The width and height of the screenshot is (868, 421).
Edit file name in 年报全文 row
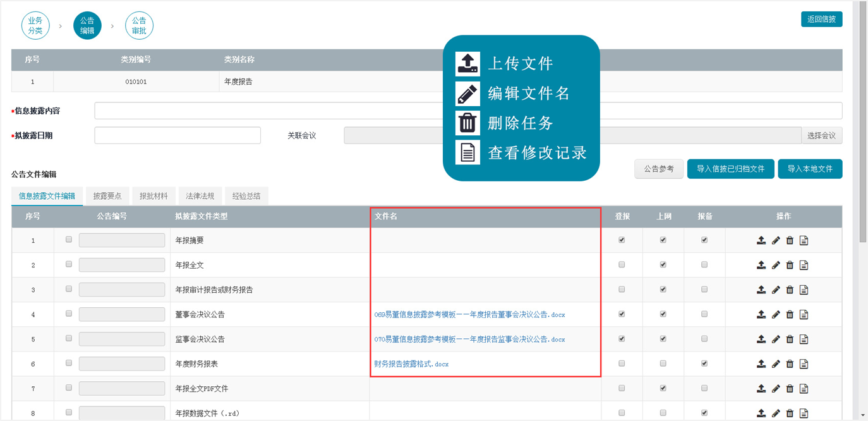(776, 265)
